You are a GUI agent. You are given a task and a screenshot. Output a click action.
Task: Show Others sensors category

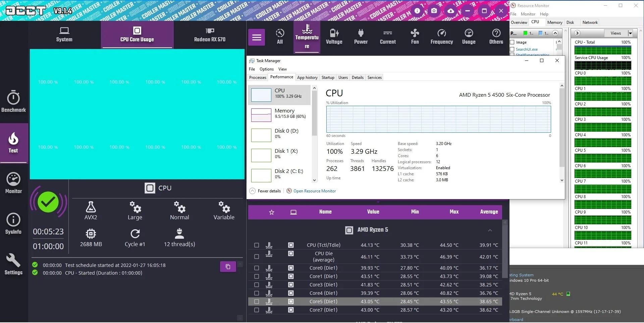tap(496, 37)
